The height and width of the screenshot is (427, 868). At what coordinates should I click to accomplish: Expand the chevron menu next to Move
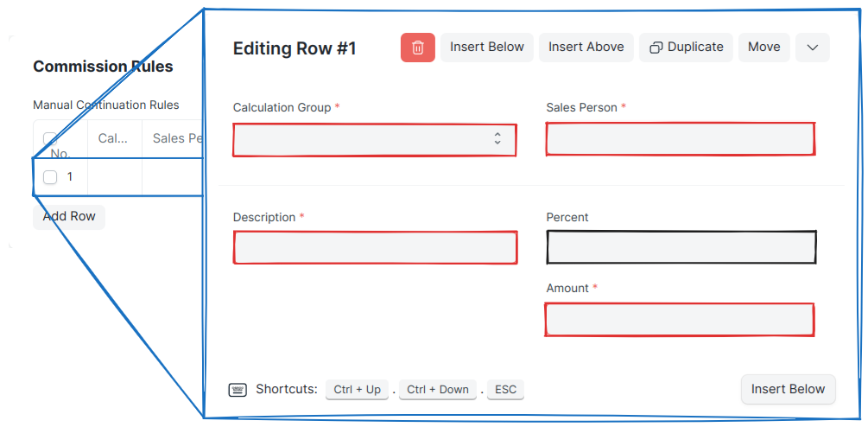coord(812,48)
